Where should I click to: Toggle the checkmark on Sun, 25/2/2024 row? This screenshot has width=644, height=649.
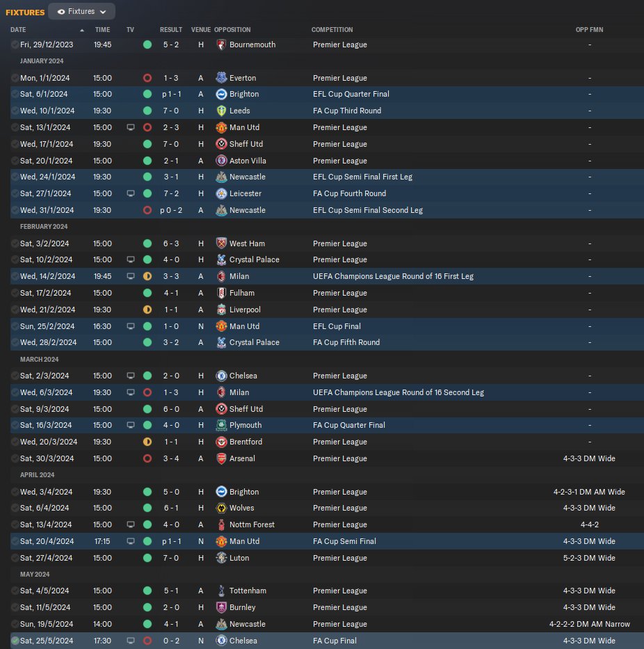click(x=15, y=326)
